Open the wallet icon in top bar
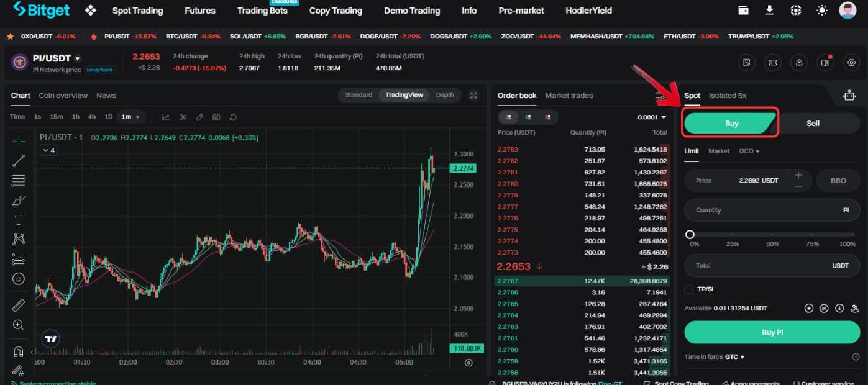868x385 pixels. pos(743,10)
